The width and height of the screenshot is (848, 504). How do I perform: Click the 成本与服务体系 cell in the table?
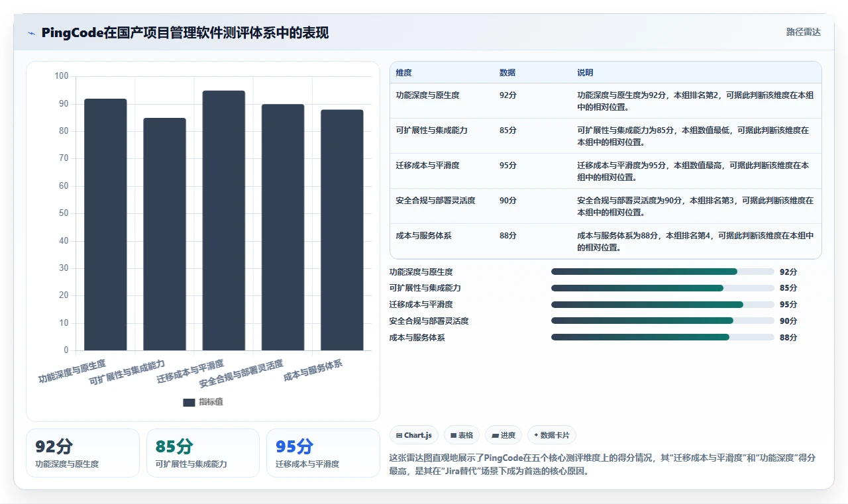423,236
